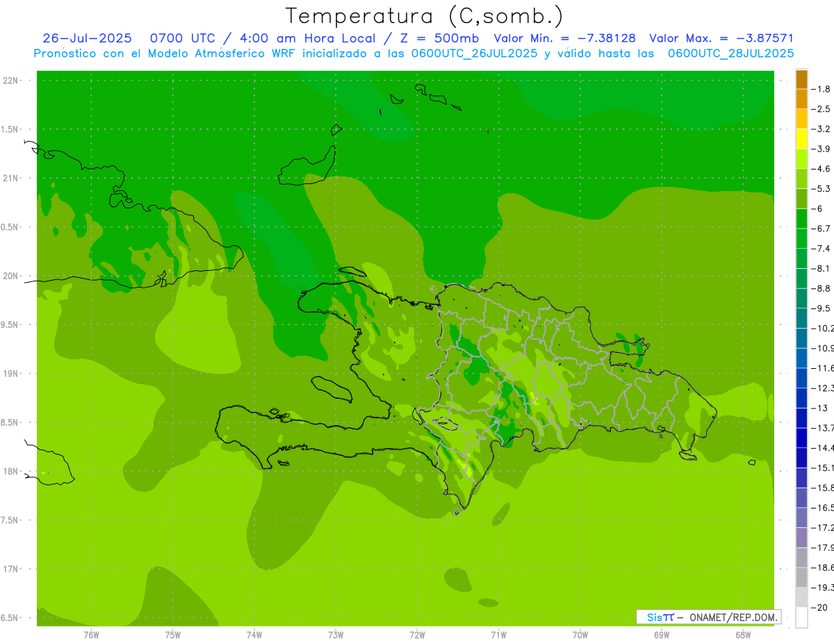
Task: Click the '18N' latitude label
Action: (x=11, y=471)
